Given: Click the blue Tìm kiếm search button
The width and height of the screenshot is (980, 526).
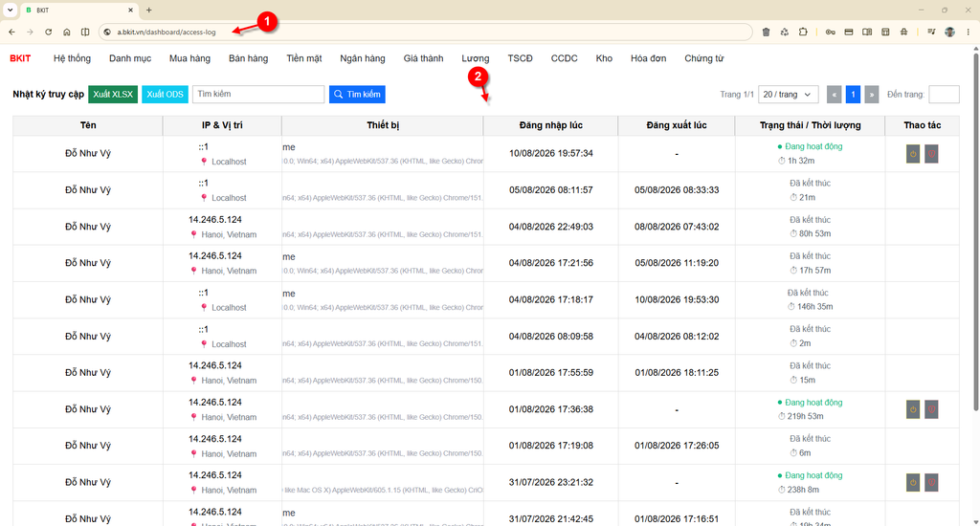Looking at the screenshot, I should (x=357, y=95).
